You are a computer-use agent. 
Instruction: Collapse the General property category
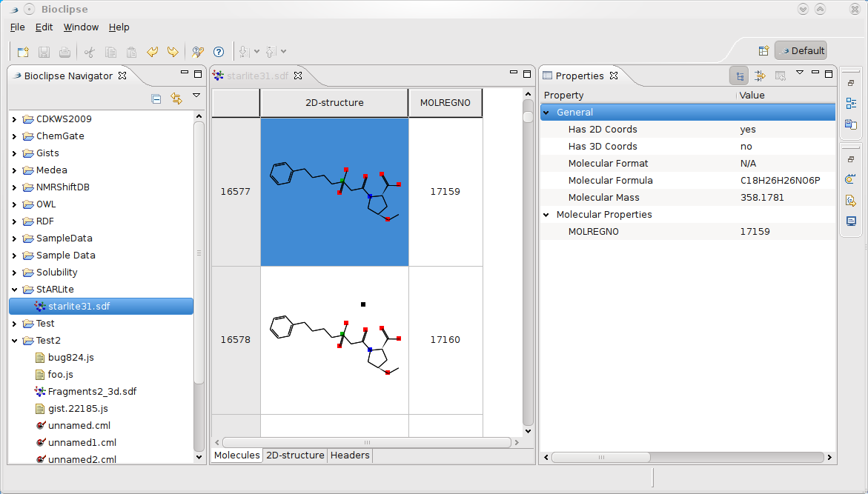click(x=547, y=113)
